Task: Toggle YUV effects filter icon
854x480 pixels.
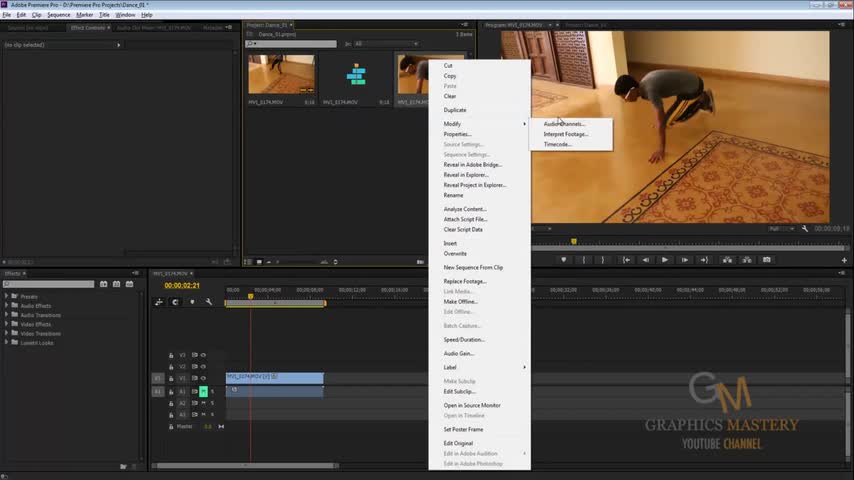Action: click(130, 284)
